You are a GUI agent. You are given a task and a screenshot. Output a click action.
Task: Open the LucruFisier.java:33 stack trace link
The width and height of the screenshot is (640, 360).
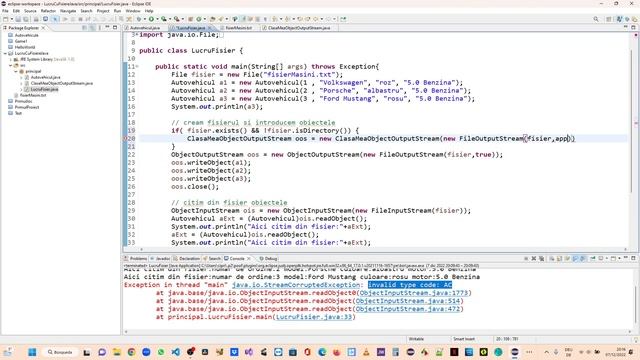pyautogui.click(x=314, y=317)
